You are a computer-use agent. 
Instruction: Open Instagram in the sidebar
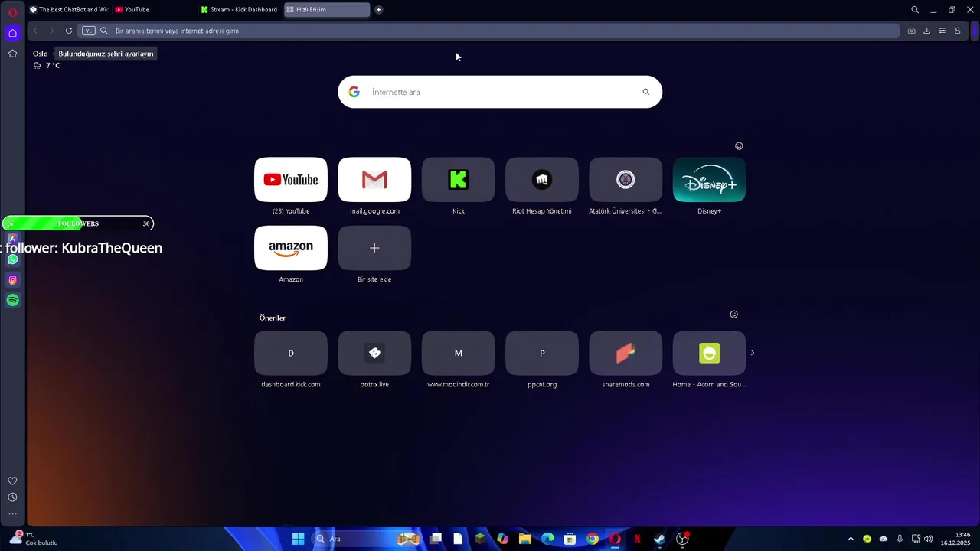click(12, 280)
